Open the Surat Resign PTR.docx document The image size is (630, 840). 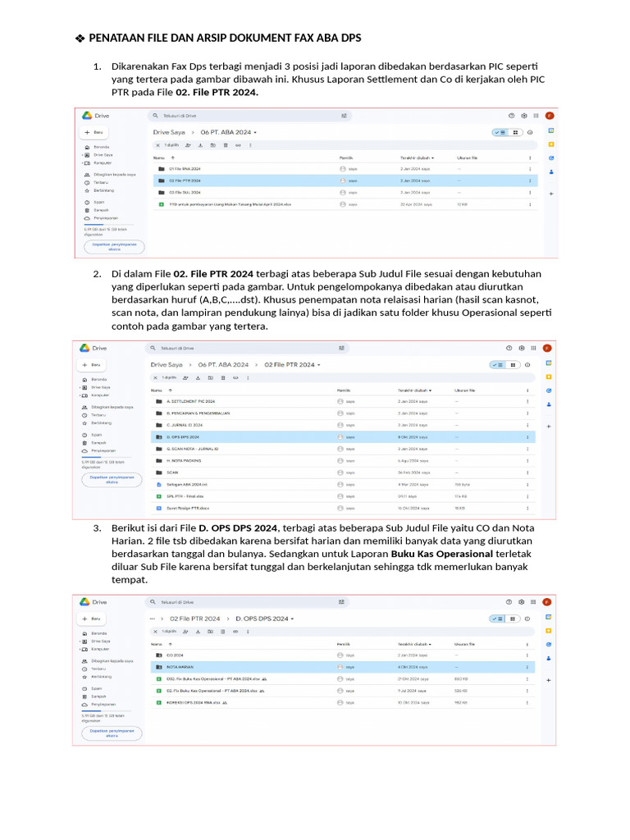tap(188, 509)
